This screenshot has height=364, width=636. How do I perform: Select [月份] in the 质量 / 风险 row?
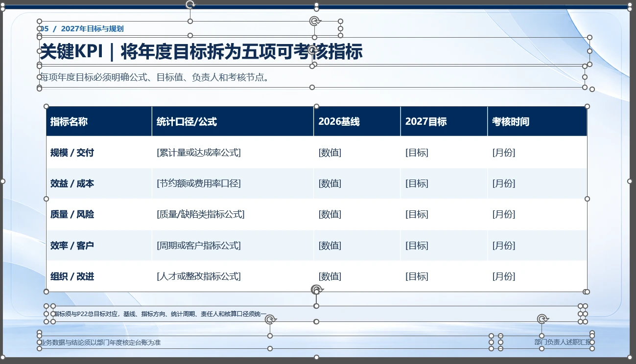(504, 214)
